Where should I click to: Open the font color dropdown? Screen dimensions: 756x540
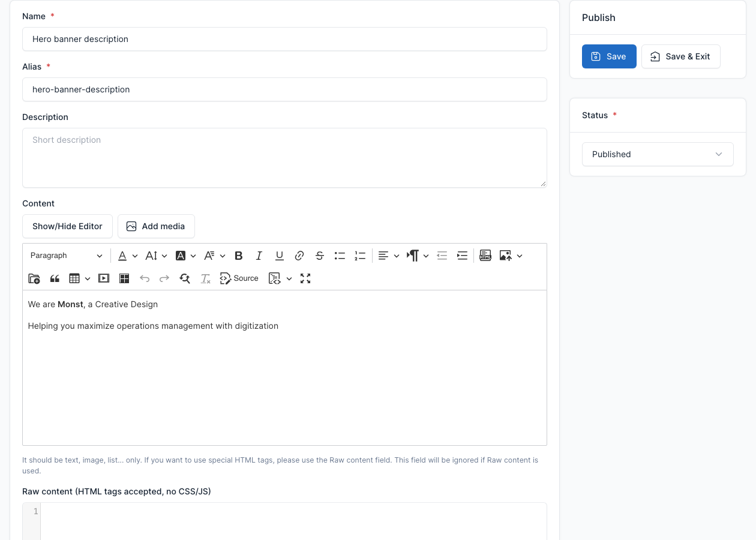pos(128,256)
